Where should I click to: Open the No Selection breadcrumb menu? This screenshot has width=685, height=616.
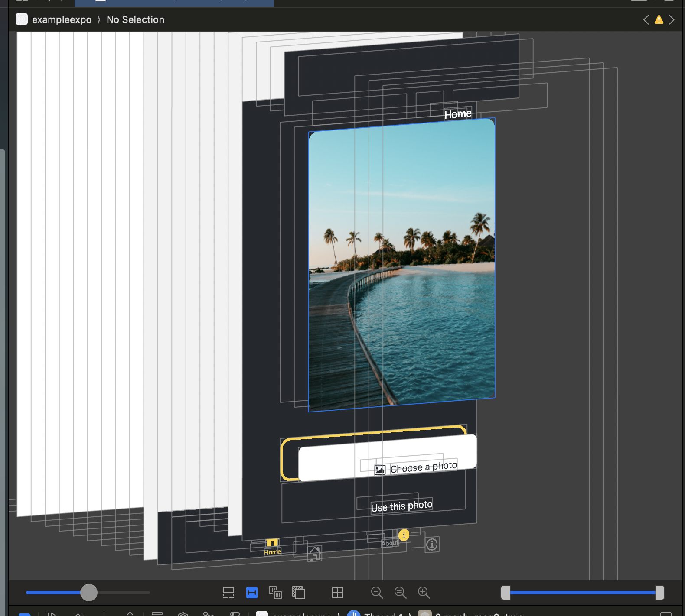(135, 20)
